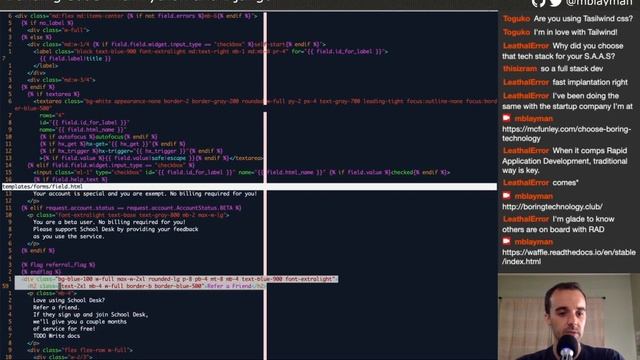The height and width of the screenshot is (360, 640).
Task: Click LeathalError username on Rapid Application Development message
Action: point(526,151)
